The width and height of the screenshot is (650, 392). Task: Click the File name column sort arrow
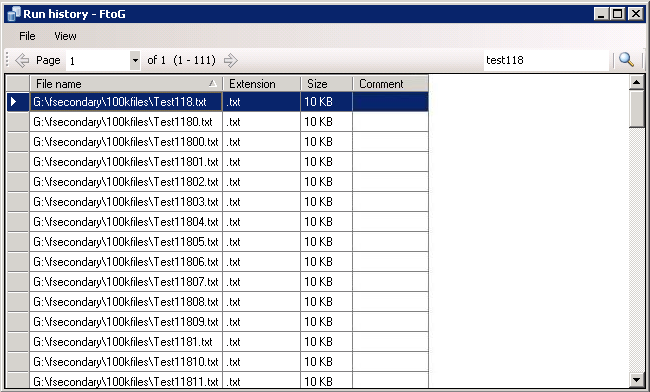point(213,84)
